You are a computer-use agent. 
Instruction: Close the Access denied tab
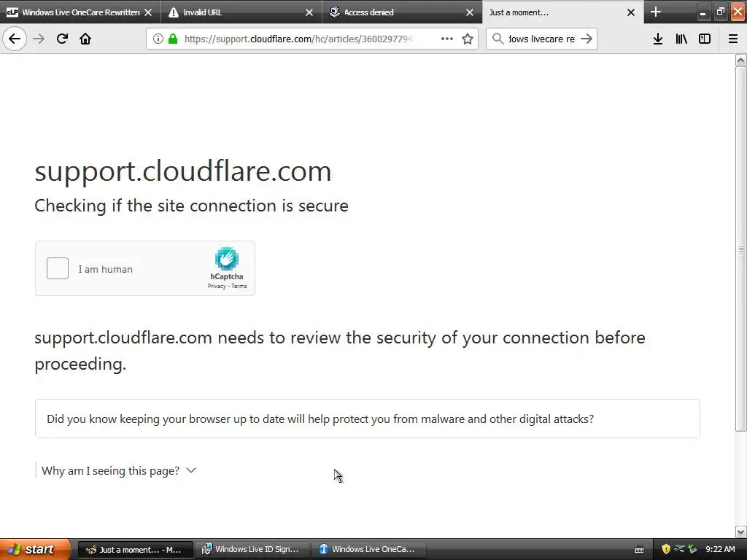pyautogui.click(x=470, y=12)
